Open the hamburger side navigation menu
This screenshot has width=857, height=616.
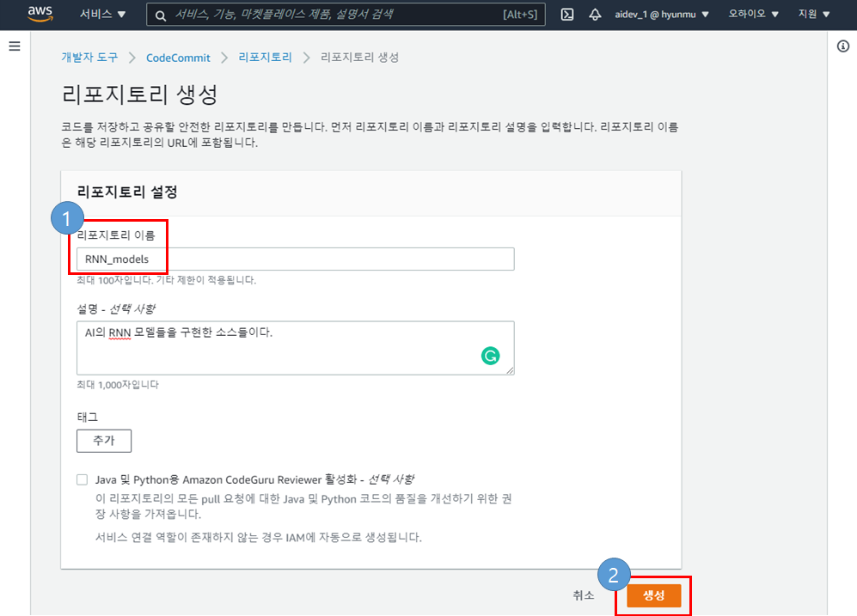[x=15, y=46]
